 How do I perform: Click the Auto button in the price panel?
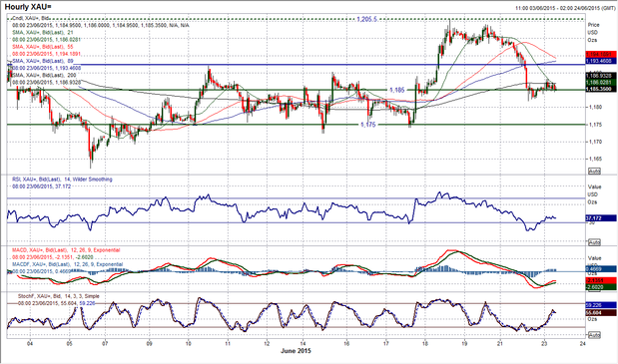(x=594, y=172)
